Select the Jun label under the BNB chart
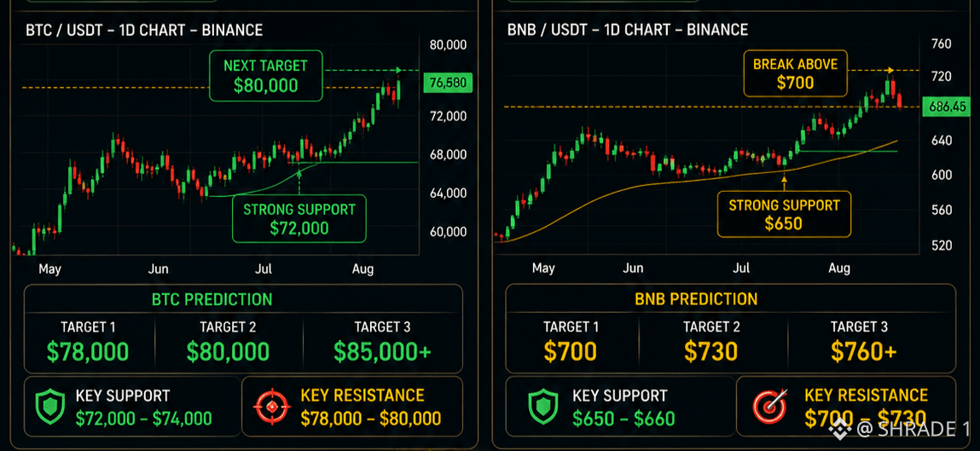Viewport: 980px width, 451px height. click(633, 269)
